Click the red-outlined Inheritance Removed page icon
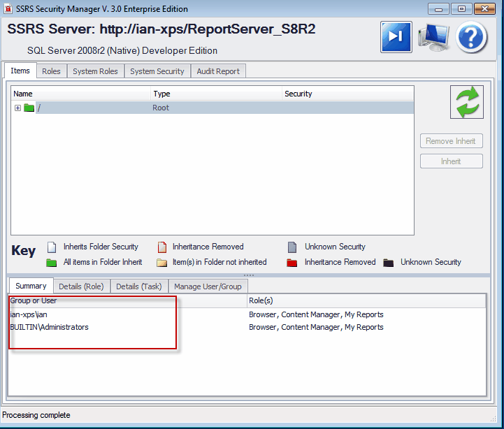 [x=162, y=247]
